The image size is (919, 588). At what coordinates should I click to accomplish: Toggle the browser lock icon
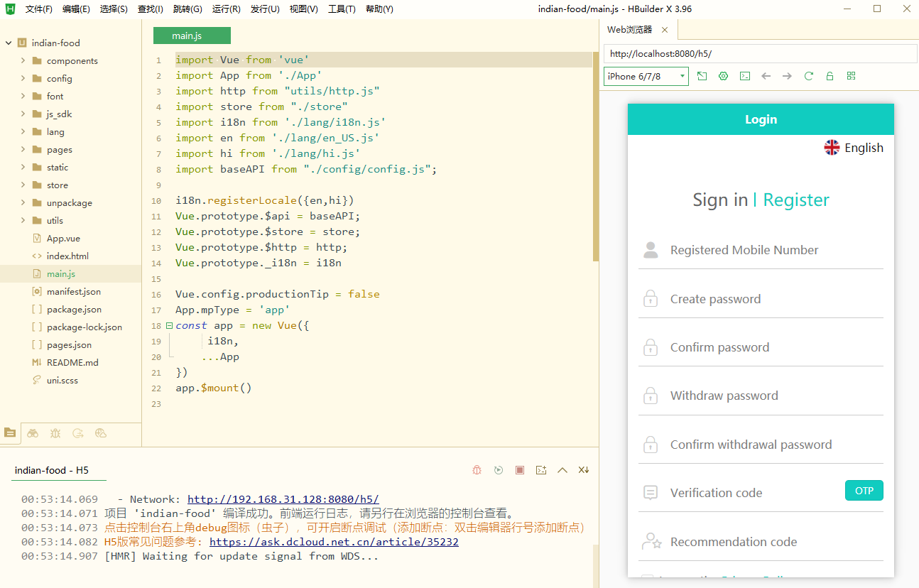(x=830, y=76)
